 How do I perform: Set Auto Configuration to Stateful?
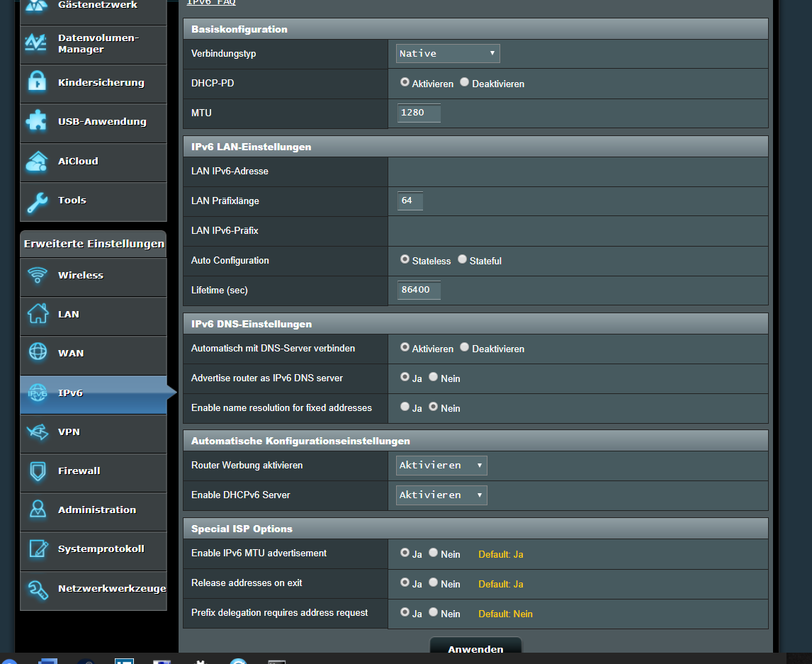pos(463,260)
